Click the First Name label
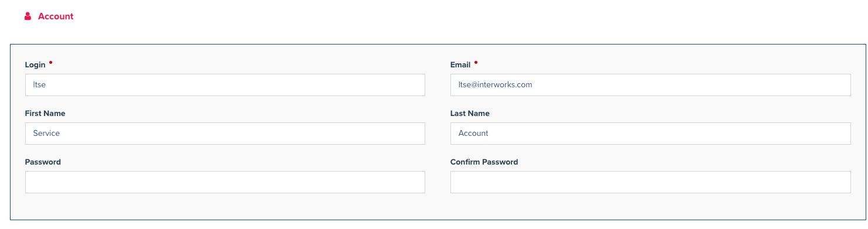The height and width of the screenshot is (229, 868). coord(45,114)
